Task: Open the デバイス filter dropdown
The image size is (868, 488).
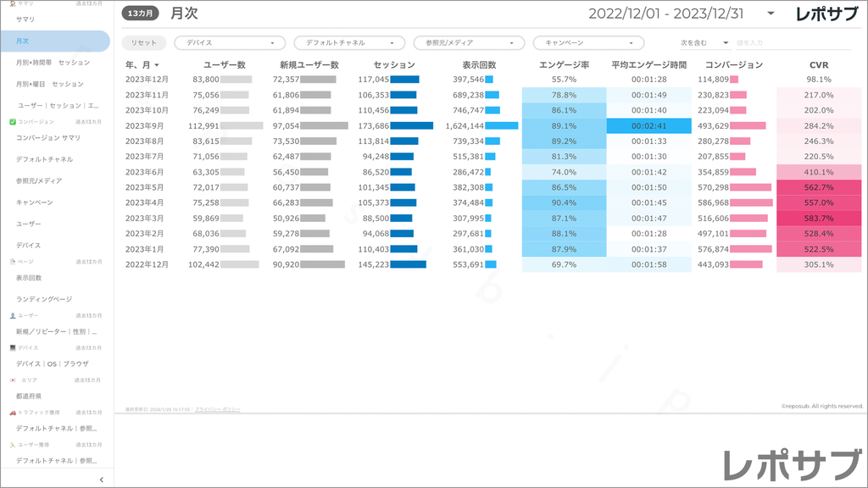Action: tap(230, 42)
